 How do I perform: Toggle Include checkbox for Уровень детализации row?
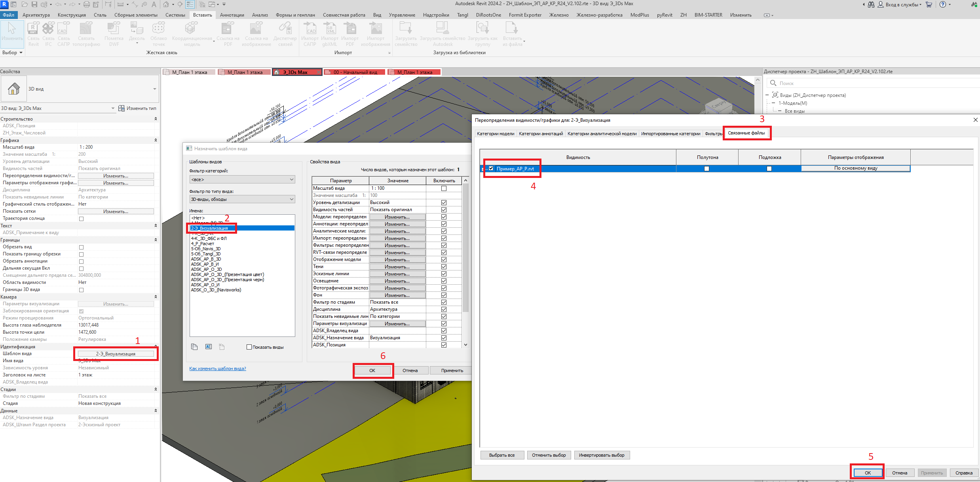tap(444, 202)
